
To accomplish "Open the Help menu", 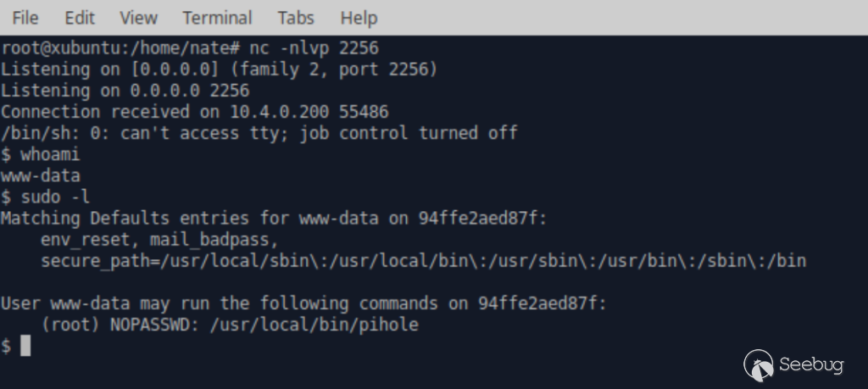I will point(359,18).
